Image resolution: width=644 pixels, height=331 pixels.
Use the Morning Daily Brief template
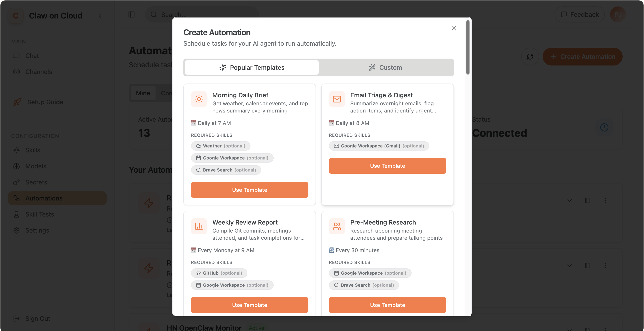click(x=249, y=190)
